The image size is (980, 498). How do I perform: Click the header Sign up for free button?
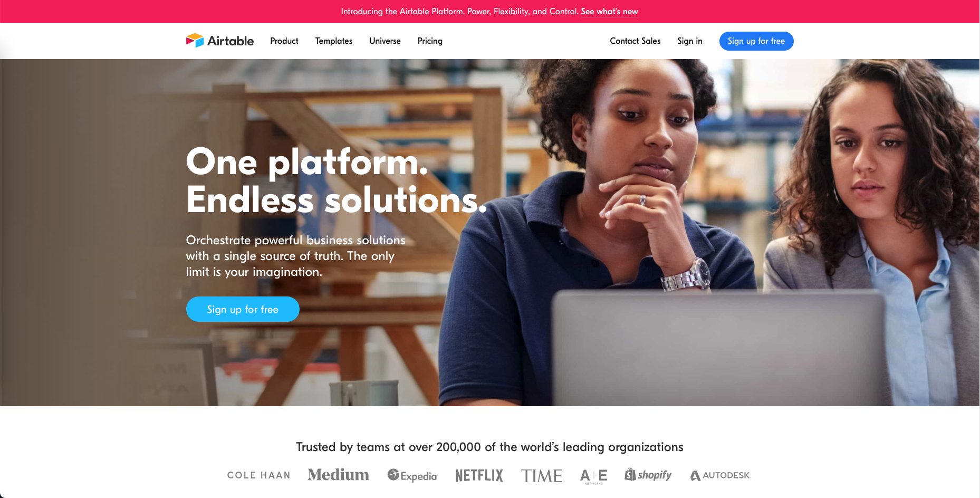[756, 41]
